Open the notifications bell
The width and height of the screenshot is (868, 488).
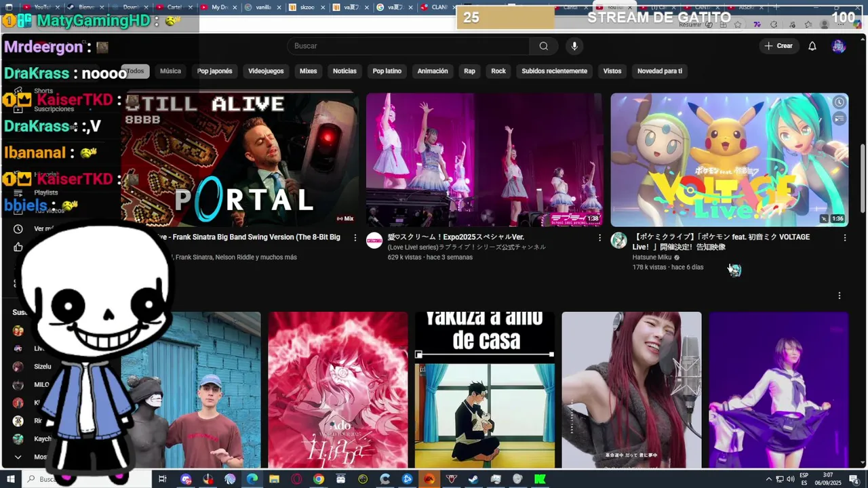[x=812, y=46]
